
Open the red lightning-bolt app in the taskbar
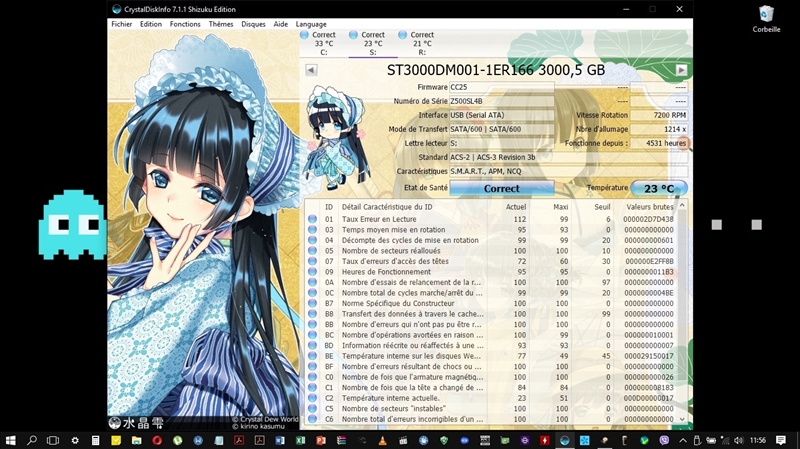544,440
